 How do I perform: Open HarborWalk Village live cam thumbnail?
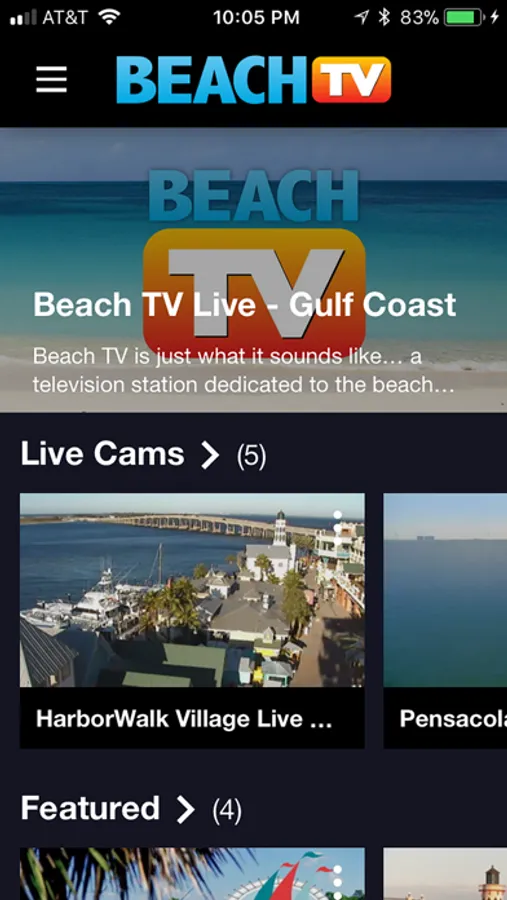(x=192, y=590)
